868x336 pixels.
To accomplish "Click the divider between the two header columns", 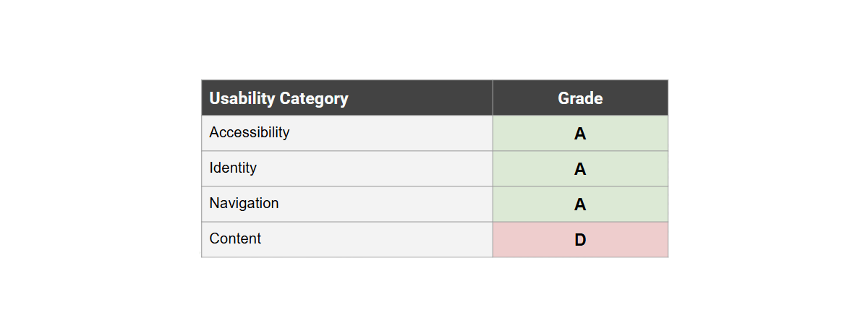I will (x=493, y=98).
